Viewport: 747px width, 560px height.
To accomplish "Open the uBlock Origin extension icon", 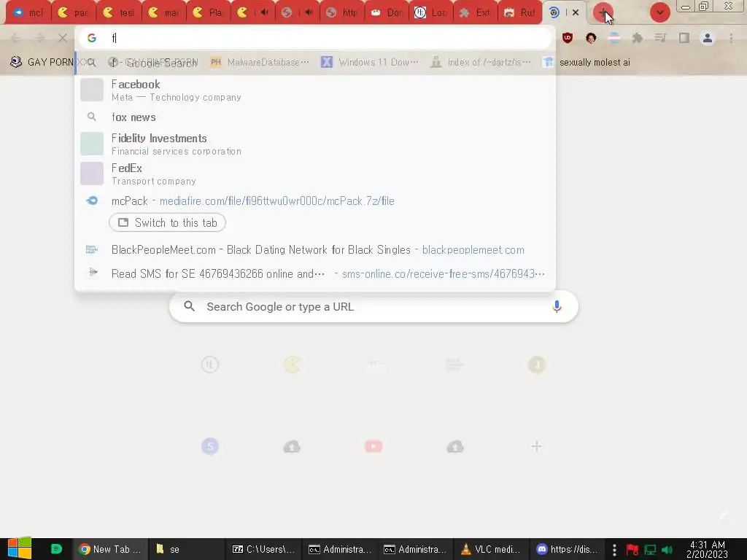I will [x=567, y=38].
